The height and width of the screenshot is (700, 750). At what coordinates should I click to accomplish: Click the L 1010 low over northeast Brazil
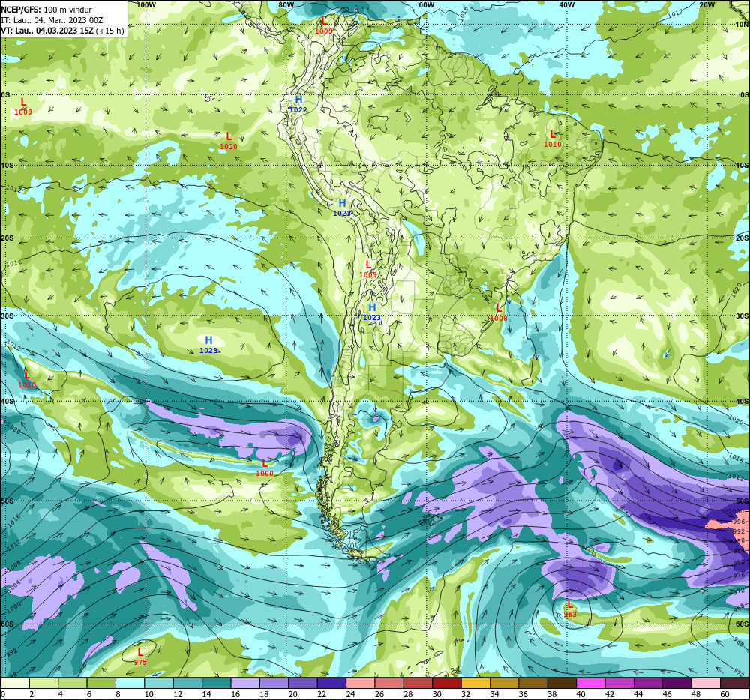(553, 139)
